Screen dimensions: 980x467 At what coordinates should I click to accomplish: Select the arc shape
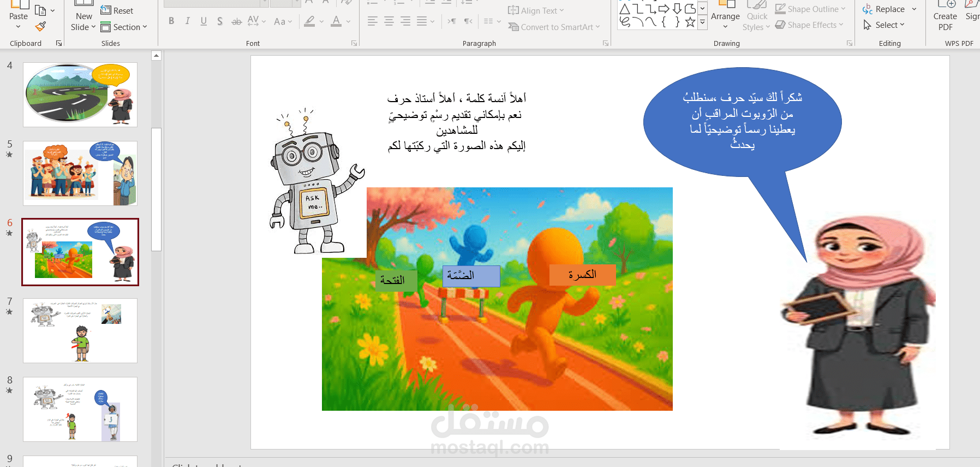point(638,22)
